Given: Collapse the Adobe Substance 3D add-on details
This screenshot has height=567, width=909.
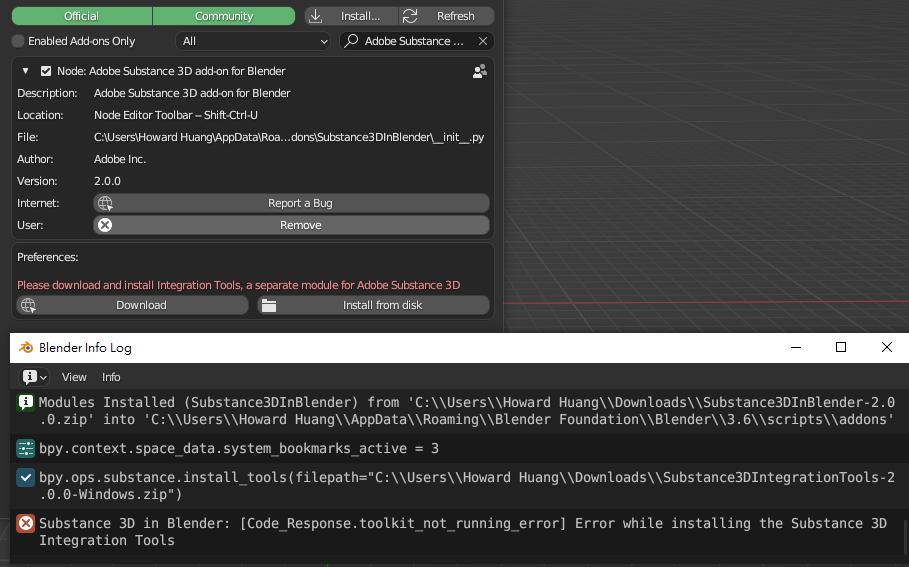Looking at the screenshot, I should click(x=26, y=71).
